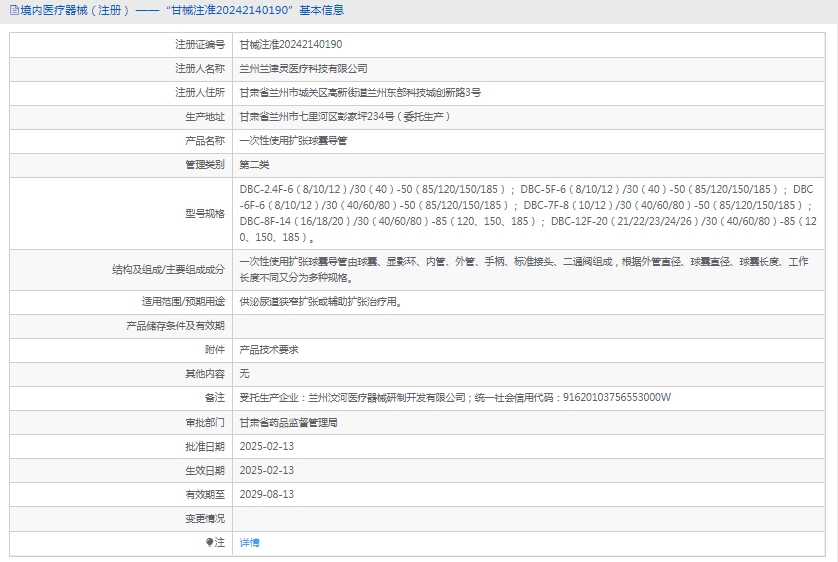Click the 变更情况 row label

205,518
